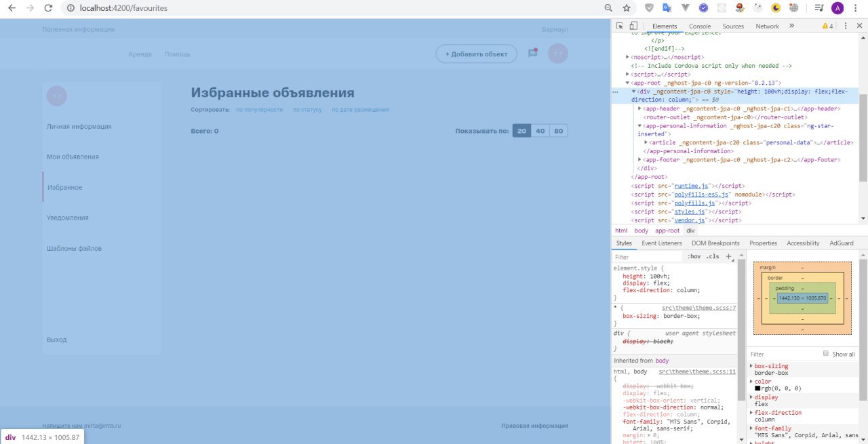Viewport: 868px width, 444px height.
Task: Open the blue checkmark extension icon
Action: 704,8
